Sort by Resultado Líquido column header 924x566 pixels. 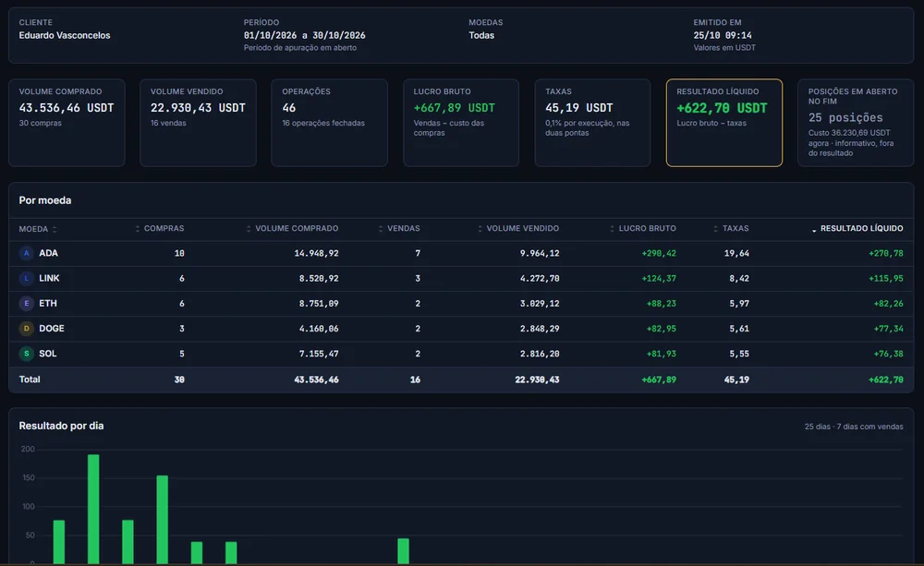tap(857, 228)
